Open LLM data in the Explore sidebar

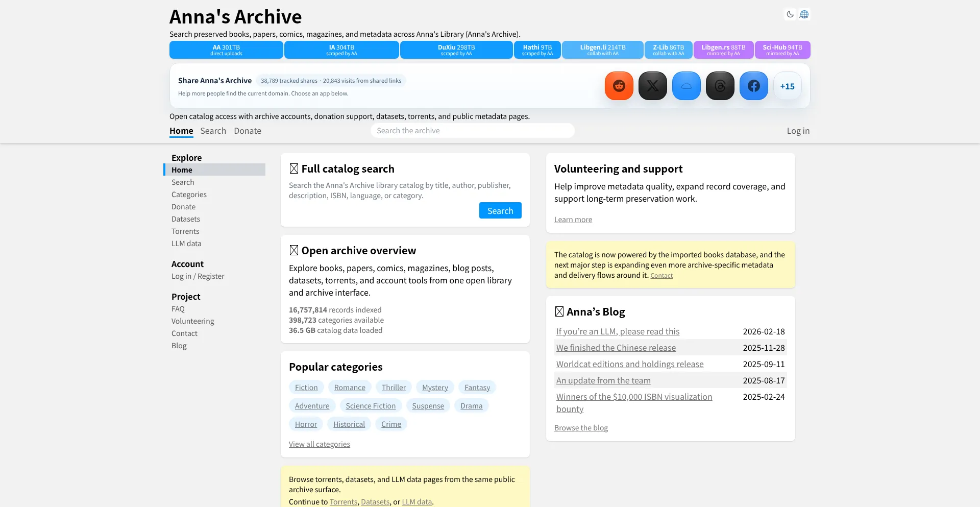186,244
